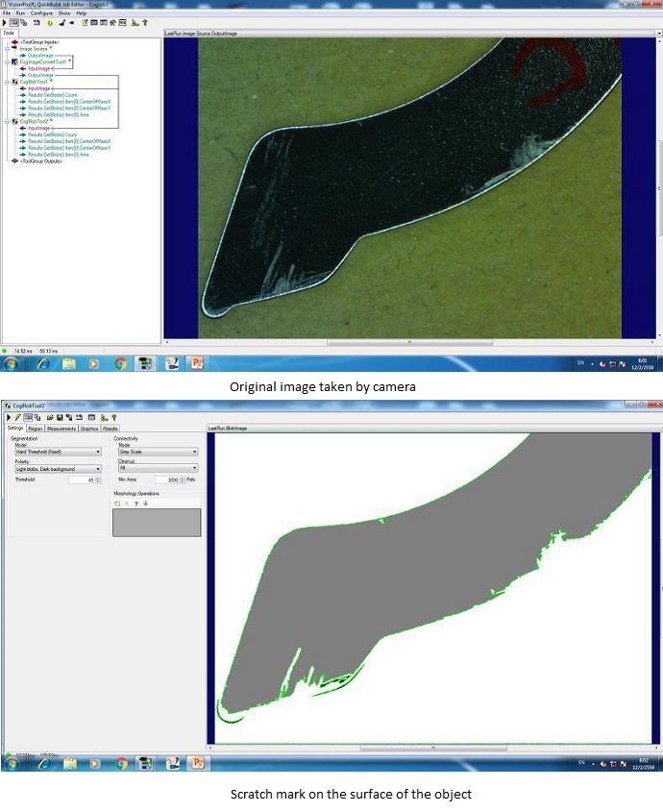The image size is (663, 812).
Task: Switch to the Region tab
Action: [36, 429]
